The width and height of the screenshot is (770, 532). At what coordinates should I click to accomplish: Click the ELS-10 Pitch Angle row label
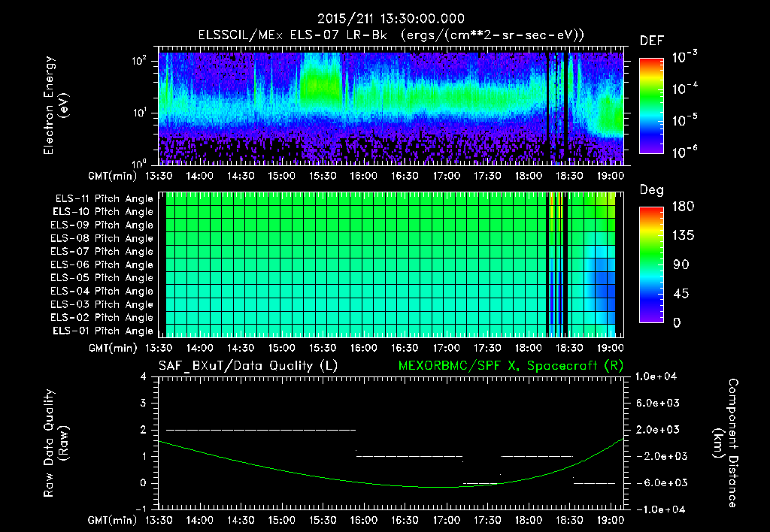(x=103, y=212)
